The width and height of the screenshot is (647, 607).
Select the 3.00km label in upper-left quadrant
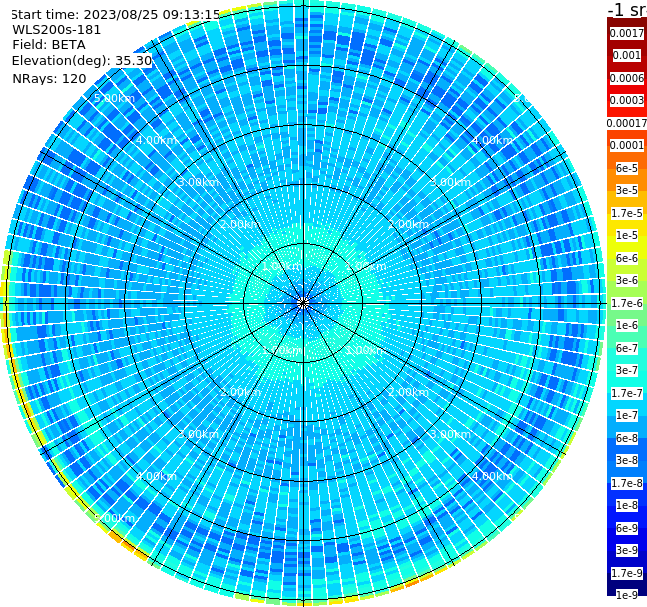point(198,182)
